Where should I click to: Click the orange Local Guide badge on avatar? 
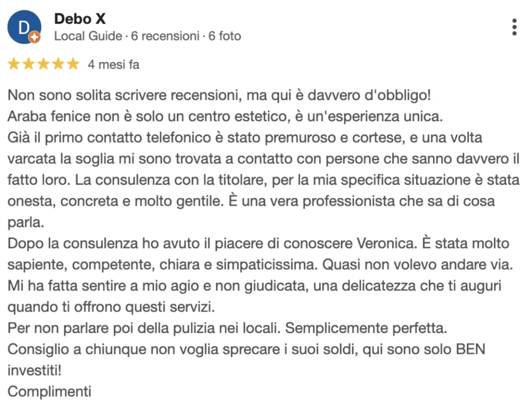click(x=35, y=38)
